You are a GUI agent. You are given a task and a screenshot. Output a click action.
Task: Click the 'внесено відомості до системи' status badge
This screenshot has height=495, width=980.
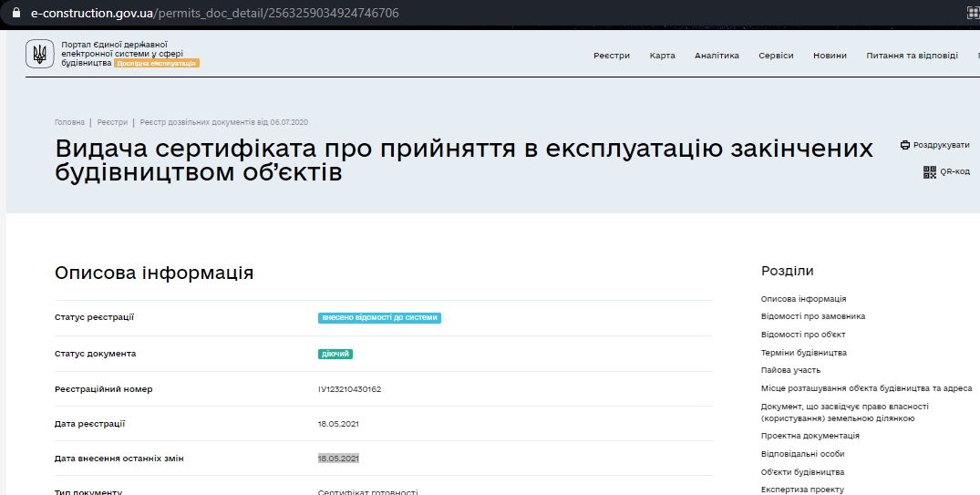point(379,317)
